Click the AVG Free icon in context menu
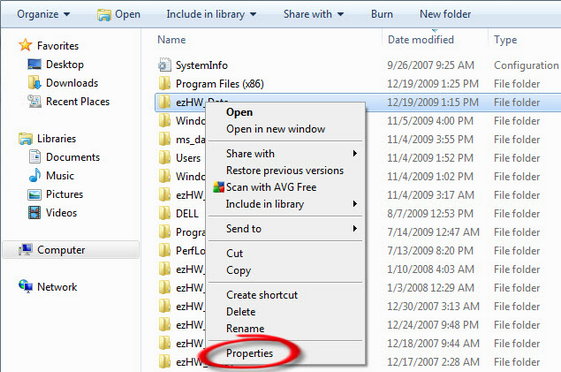The height and width of the screenshot is (372, 561). (x=219, y=187)
